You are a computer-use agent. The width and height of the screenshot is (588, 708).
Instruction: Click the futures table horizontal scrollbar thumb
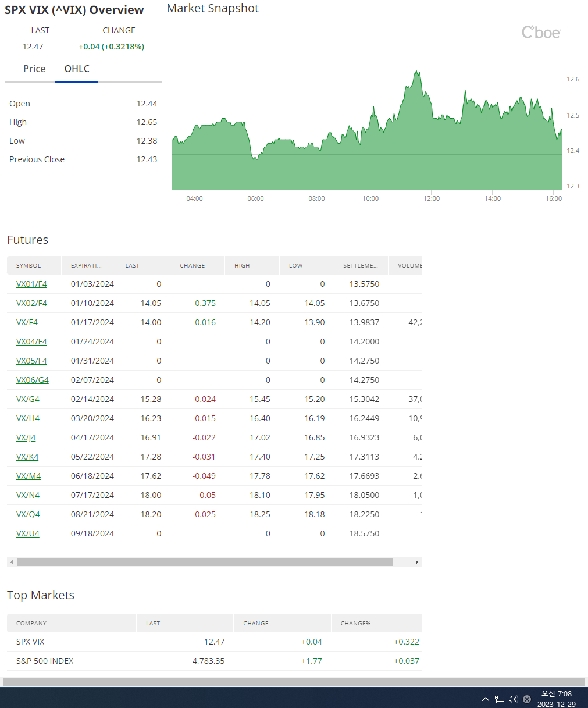pyautogui.click(x=205, y=563)
